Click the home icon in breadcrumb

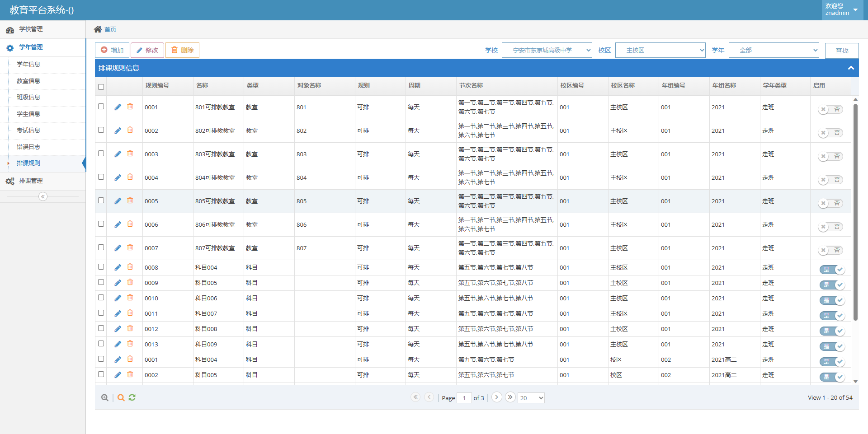(x=98, y=29)
